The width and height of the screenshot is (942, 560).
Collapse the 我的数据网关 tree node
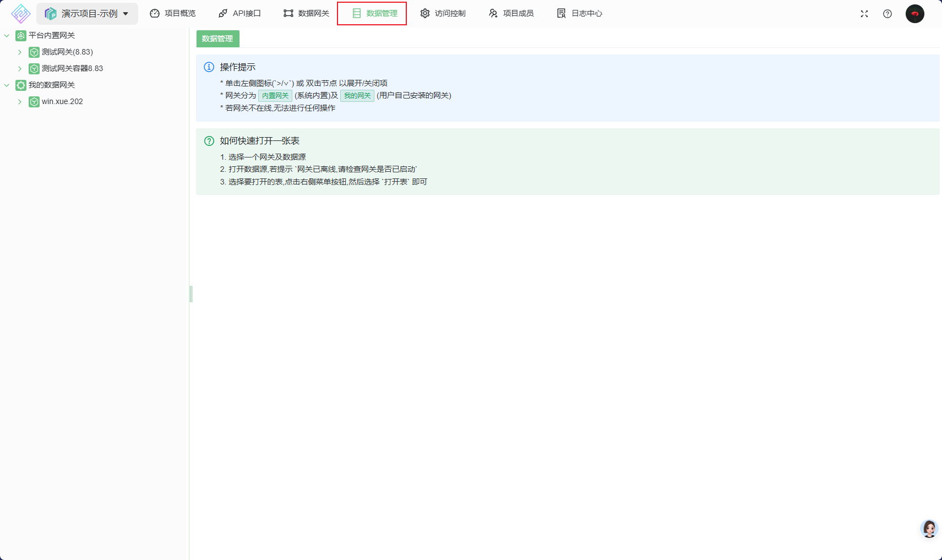[7, 85]
